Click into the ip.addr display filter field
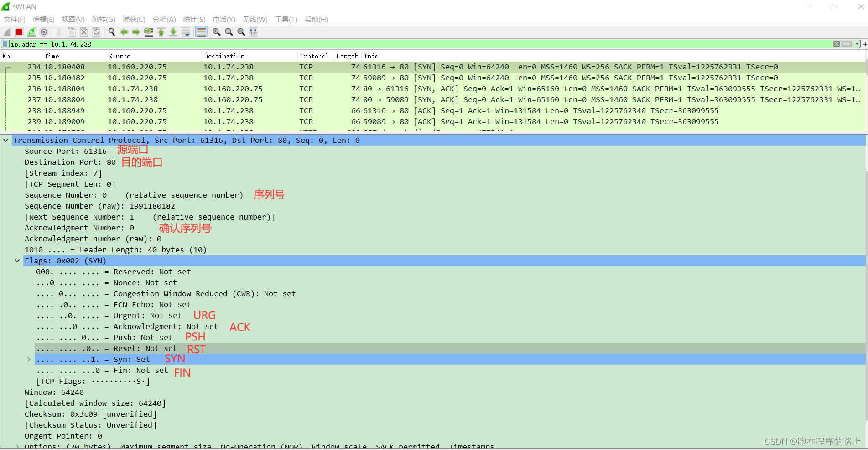868x450 pixels. point(420,44)
